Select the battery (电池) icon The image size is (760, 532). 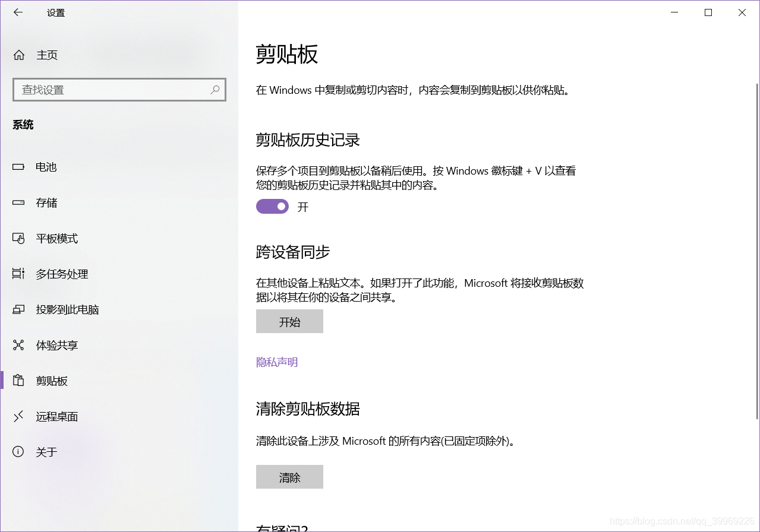[18, 167]
